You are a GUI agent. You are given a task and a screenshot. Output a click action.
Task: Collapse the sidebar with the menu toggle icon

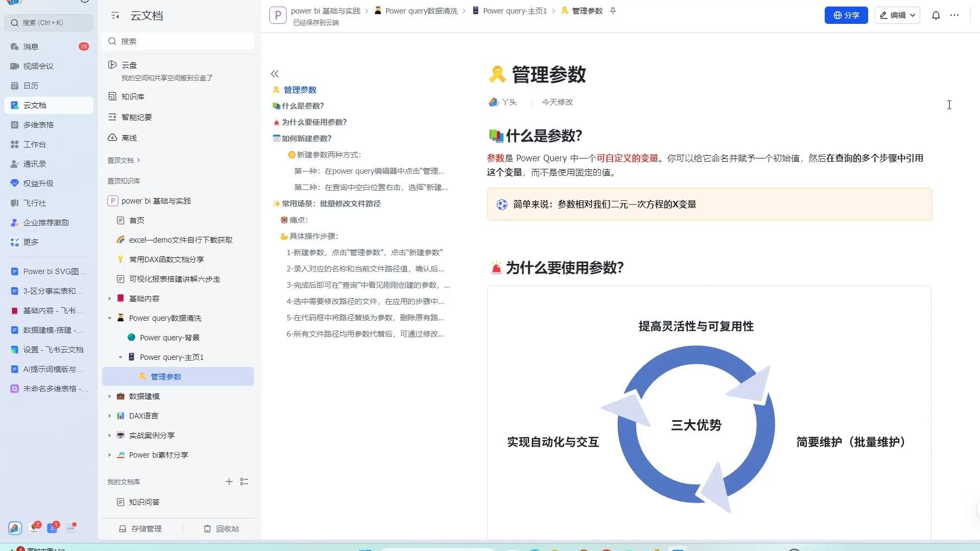(115, 16)
